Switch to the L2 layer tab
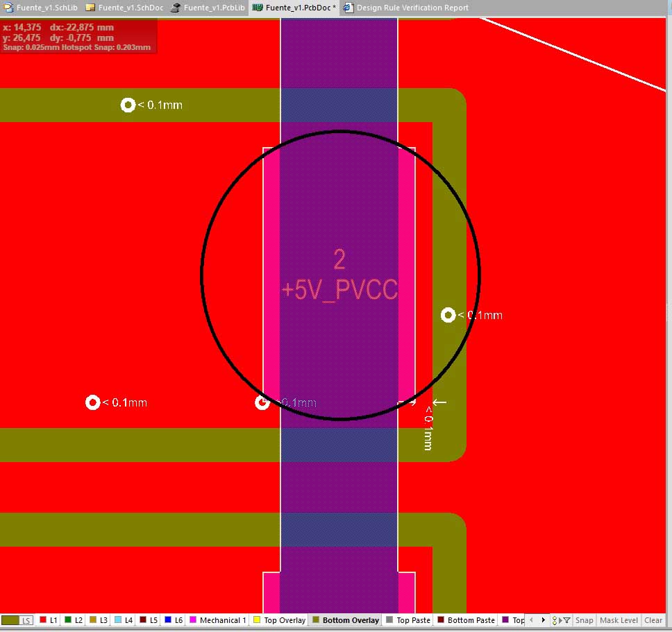 coord(74,620)
